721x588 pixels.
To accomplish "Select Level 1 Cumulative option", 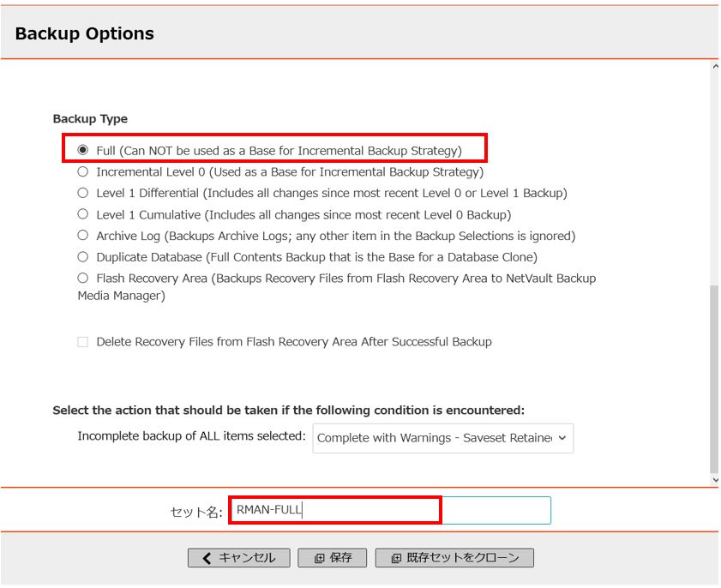I will point(83,213).
